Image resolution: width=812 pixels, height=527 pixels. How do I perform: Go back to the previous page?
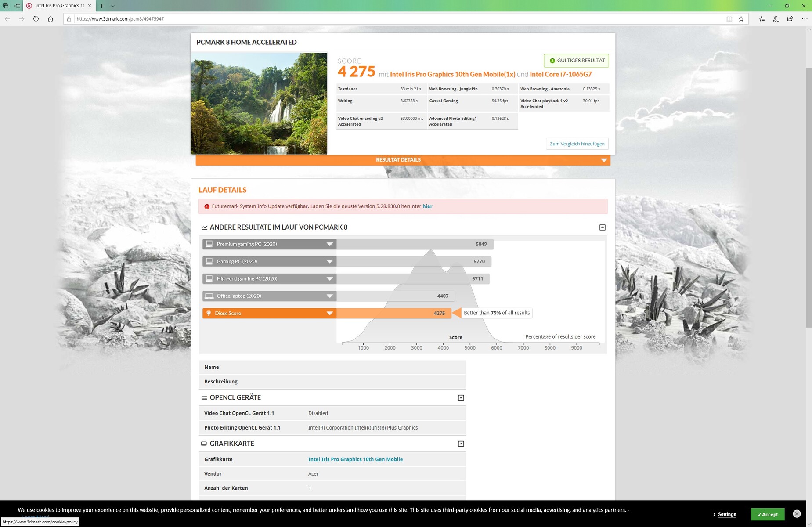coord(7,19)
